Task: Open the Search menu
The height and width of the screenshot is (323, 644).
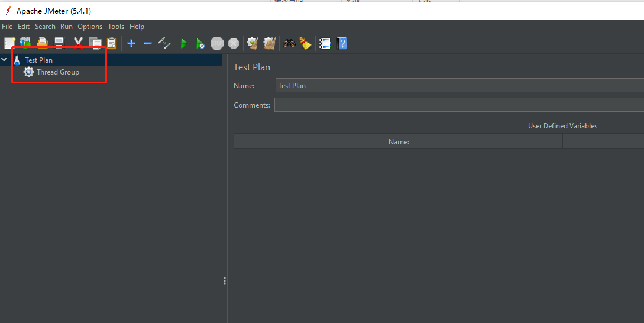Action: pos(45,26)
